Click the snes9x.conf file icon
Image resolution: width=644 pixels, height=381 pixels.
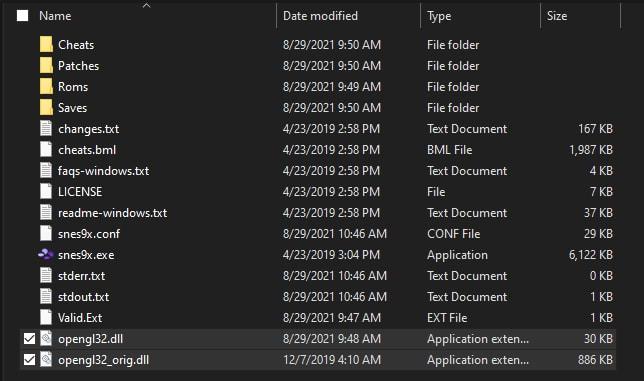pyautogui.click(x=46, y=234)
